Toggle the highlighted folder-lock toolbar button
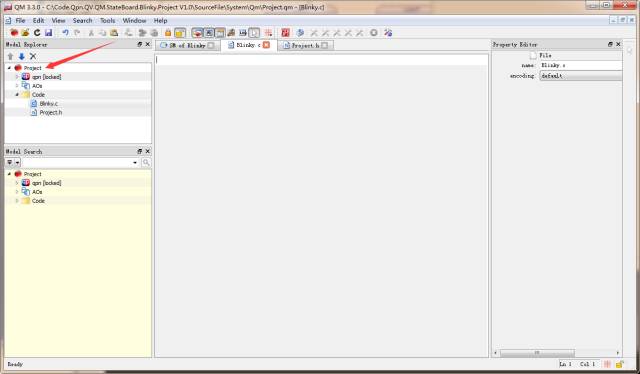The image size is (640, 374). [x=180, y=33]
